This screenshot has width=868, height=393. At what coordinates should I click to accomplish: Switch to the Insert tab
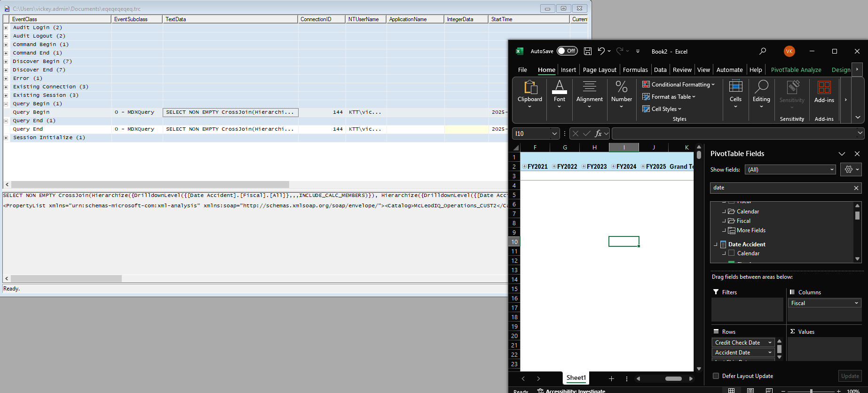coord(568,70)
